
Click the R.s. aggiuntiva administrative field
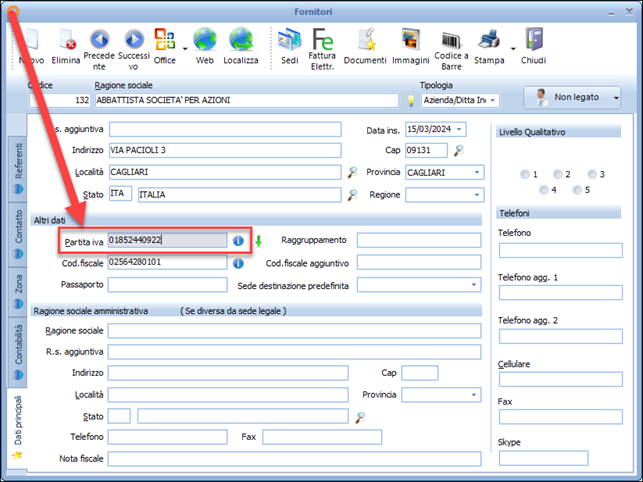294,352
